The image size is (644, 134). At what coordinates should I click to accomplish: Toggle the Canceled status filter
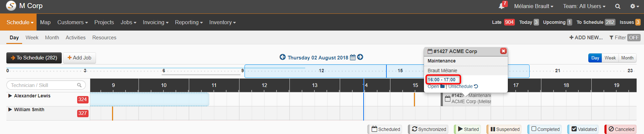point(621,129)
